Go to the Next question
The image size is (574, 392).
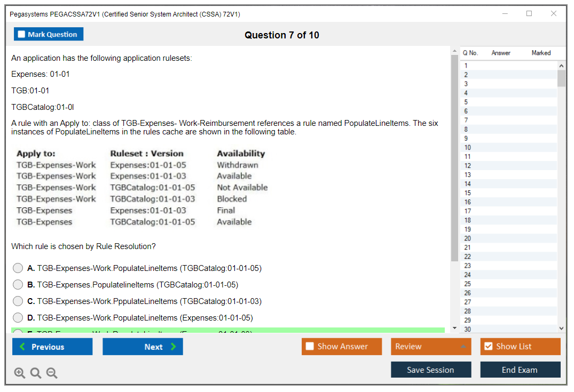[143, 347]
